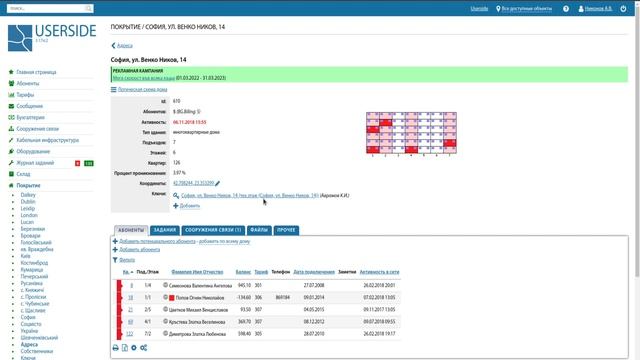Image resolution: width=640 pixels, height=360 pixels.
Task: Click the red square marker beside Попов
Action: coord(172,298)
